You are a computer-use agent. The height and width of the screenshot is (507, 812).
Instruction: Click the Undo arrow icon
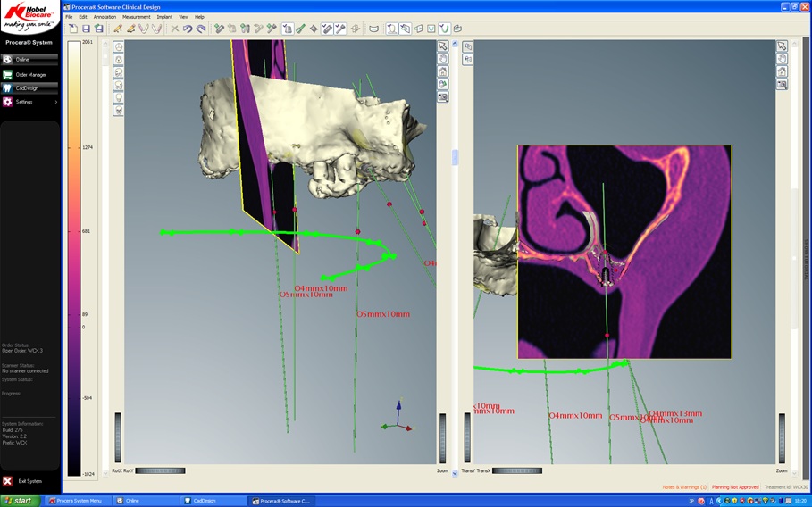tap(188, 29)
